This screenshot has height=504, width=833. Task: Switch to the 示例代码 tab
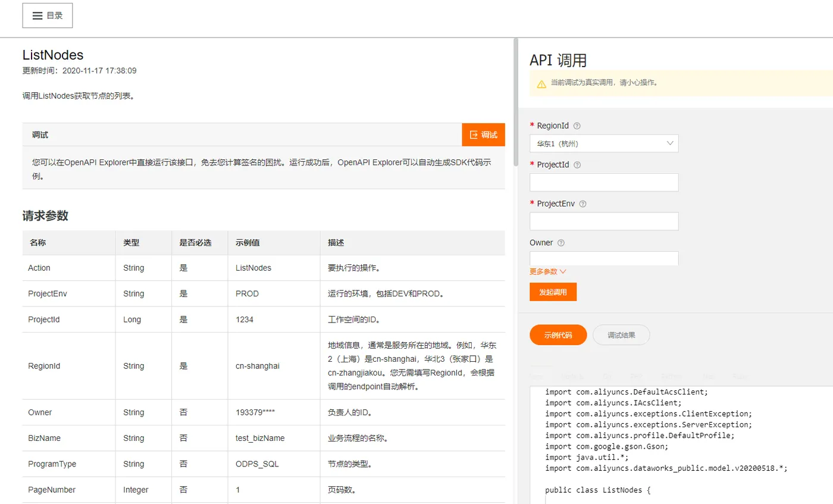[x=558, y=335]
